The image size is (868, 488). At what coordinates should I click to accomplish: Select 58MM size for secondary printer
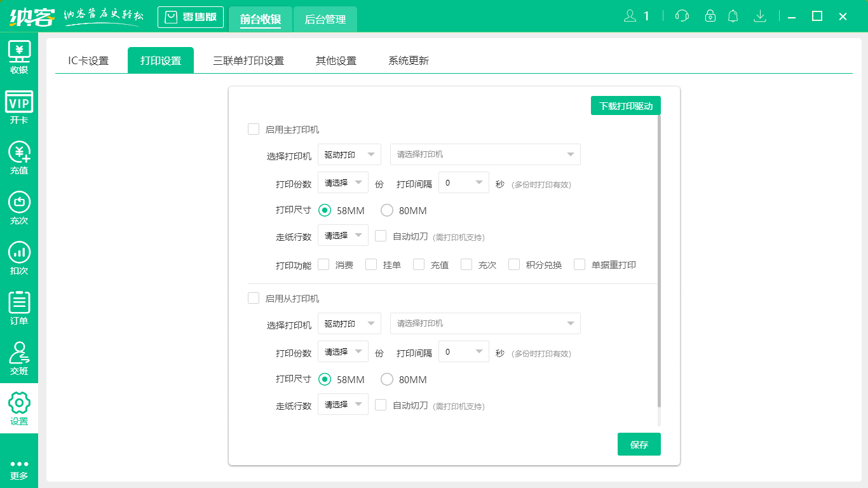[x=325, y=379]
